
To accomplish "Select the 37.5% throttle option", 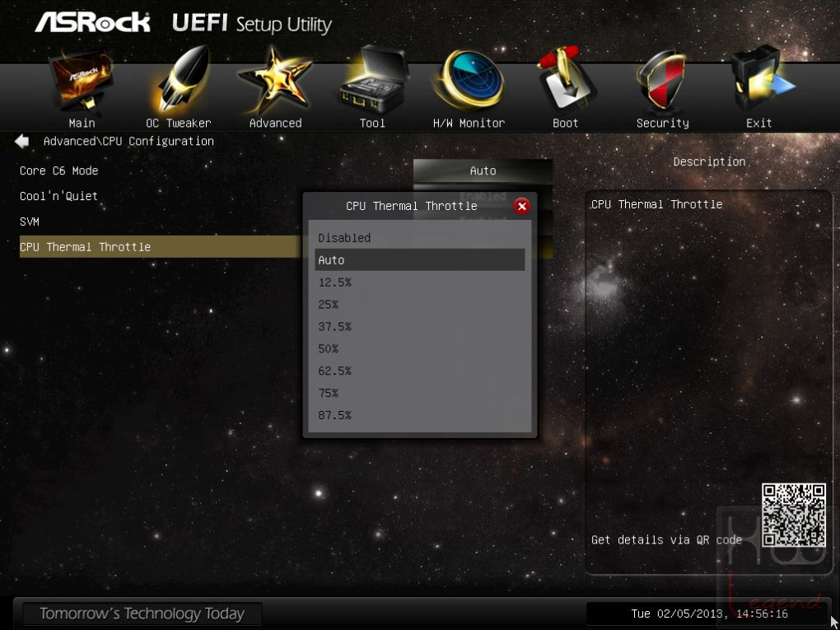I will click(419, 327).
